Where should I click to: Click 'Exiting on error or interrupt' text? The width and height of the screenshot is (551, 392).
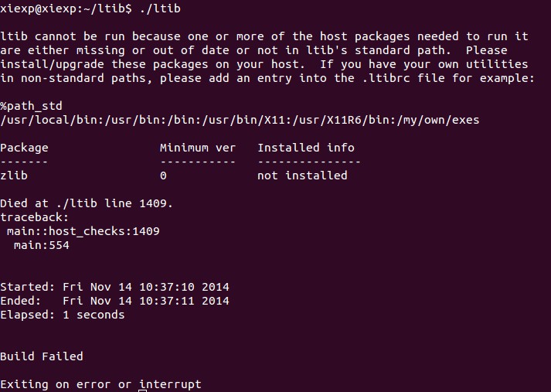(101, 384)
